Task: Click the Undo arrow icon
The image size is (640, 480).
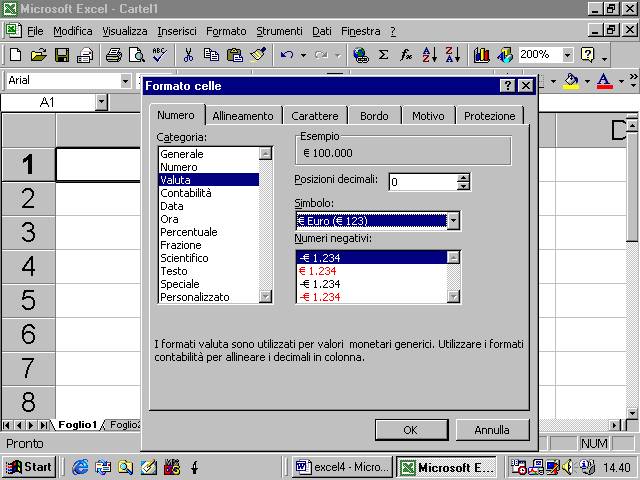Action: (x=287, y=55)
